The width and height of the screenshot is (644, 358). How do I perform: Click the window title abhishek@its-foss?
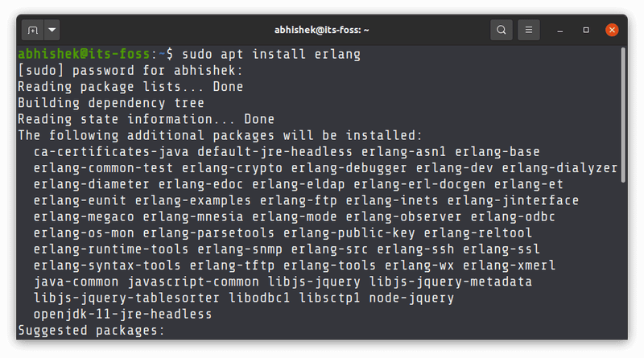(x=321, y=31)
